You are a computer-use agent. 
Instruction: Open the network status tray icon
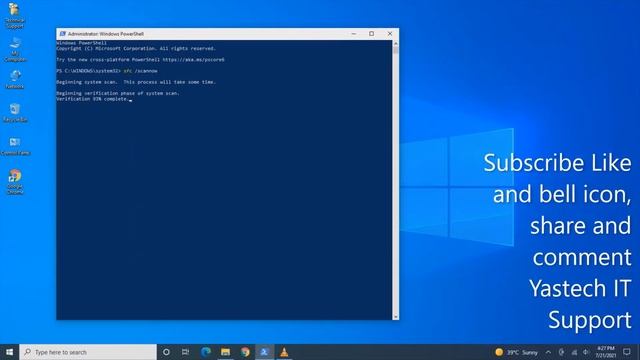(574, 352)
